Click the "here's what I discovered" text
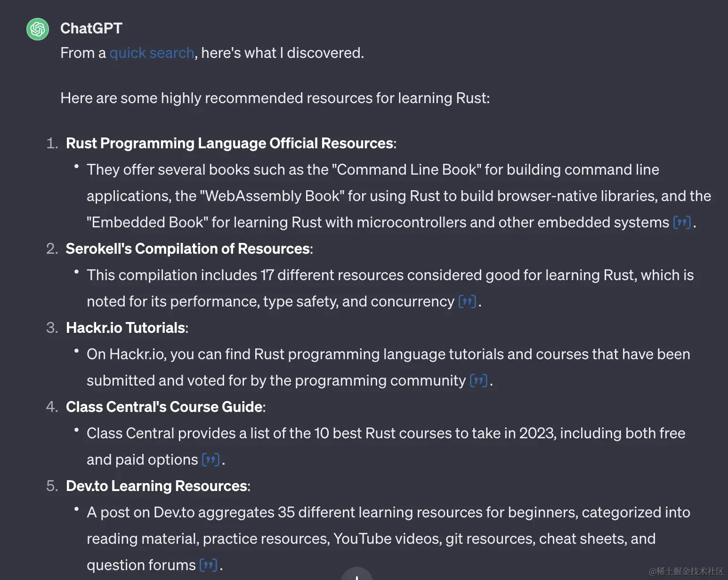The width and height of the screenshot is (728, 580). 283,53
